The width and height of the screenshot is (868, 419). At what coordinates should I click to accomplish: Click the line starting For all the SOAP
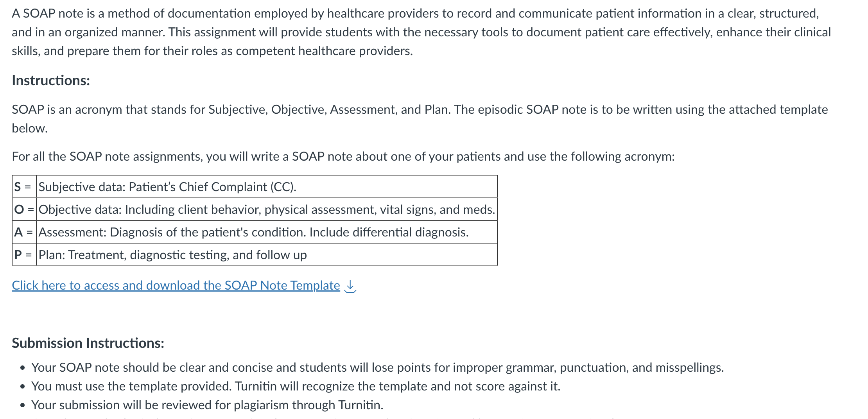click(x=343, y=157)
